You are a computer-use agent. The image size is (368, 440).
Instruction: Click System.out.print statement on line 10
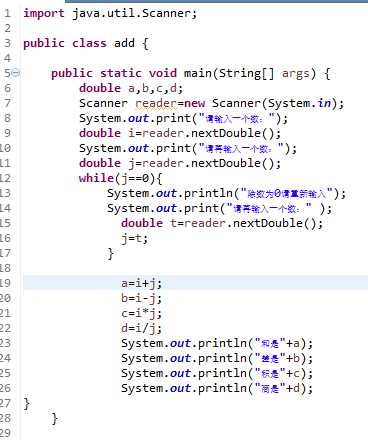click(188, 149)
